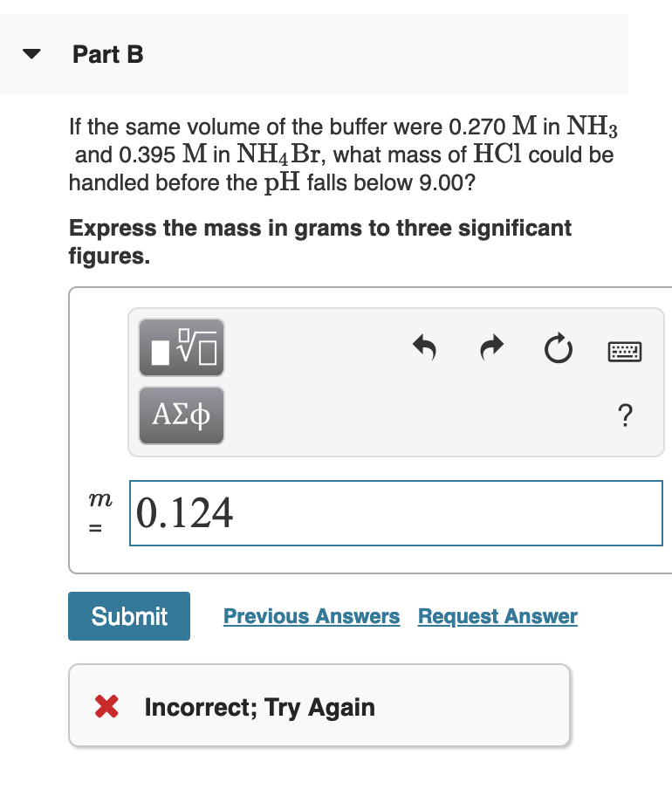Viewport: 672px width, 789px height.
Task: Click the Part B disclosure triangle
Action: 31,54
